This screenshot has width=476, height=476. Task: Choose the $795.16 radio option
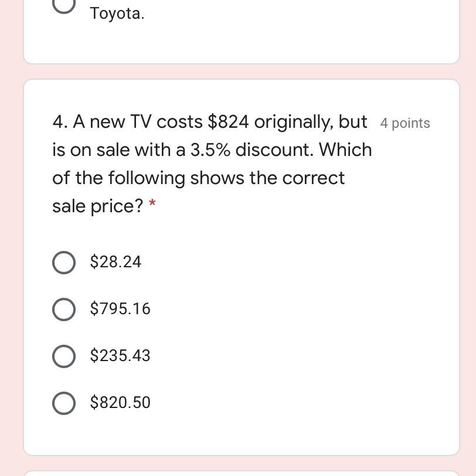pyautogui.click(x=64, y=309)
